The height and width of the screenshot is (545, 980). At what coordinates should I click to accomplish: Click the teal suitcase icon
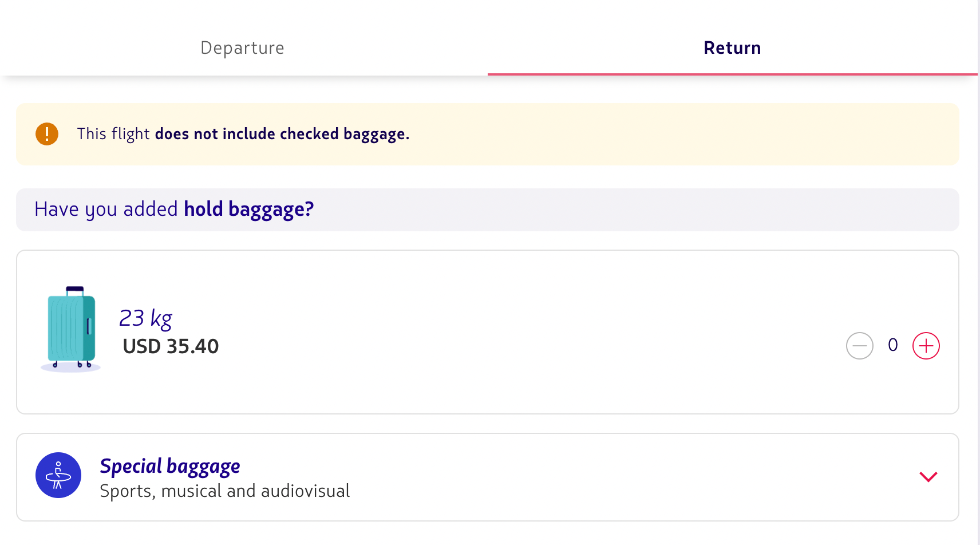[71, 328]
